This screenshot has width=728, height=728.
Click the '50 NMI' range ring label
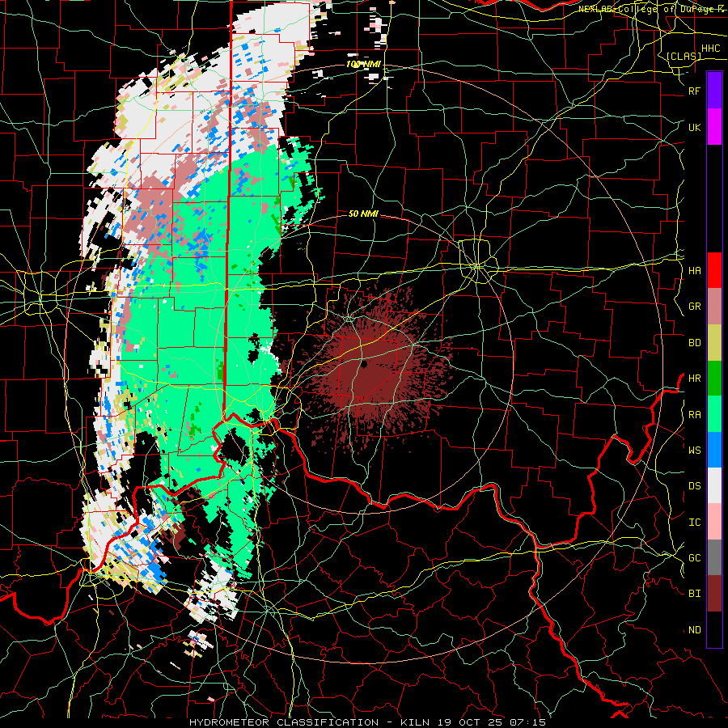[x=363, y=214]
